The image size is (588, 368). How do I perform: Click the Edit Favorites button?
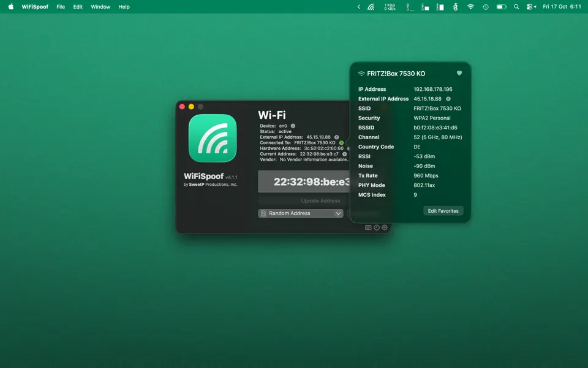(443, 210)
